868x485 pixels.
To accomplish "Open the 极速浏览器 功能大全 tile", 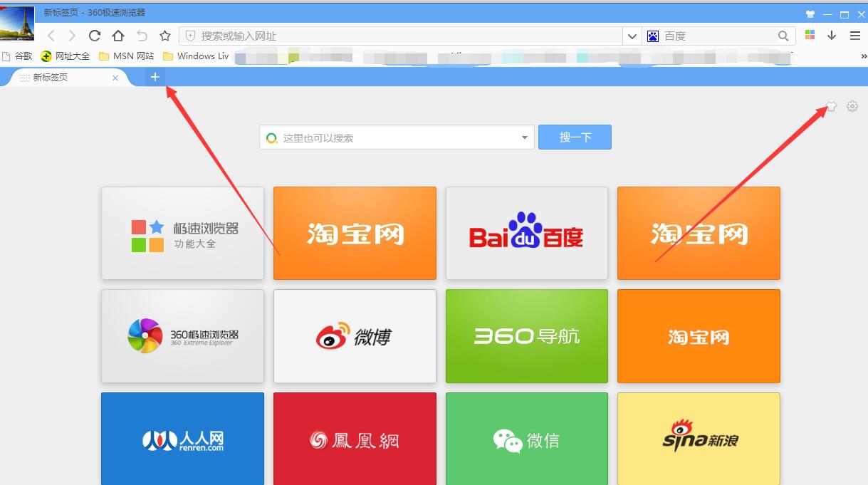I will pos(182,233).
